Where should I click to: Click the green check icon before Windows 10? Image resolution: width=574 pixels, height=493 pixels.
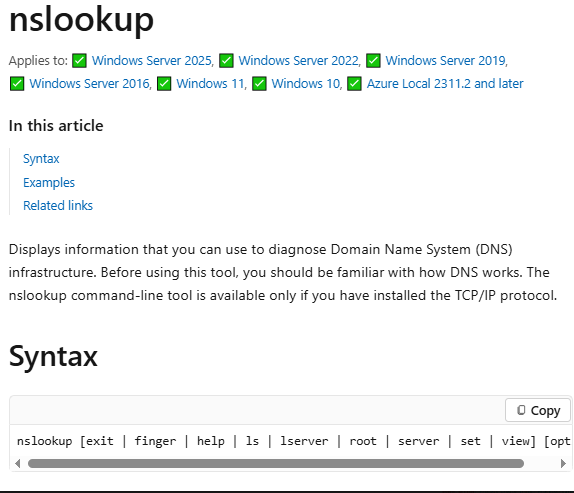pyautogui.click(x=259, y=84)
